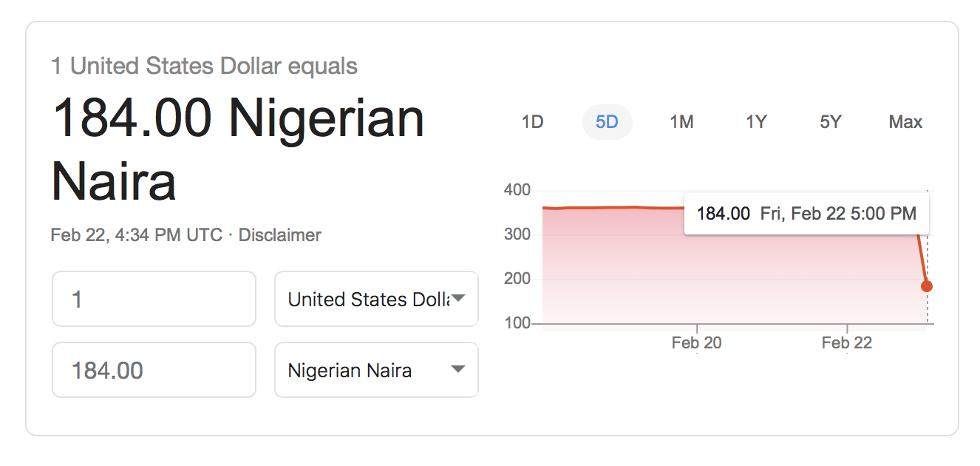Image resolution: width=980 pixels, height=466 pixels.
Task: Switch to the 5Y chart tab
Action: (x=831, y=122)
